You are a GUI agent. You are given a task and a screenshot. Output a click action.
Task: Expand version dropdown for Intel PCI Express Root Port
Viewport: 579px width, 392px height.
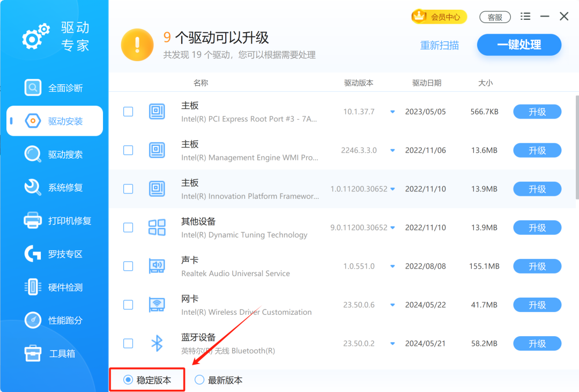(x=393, y=112)
